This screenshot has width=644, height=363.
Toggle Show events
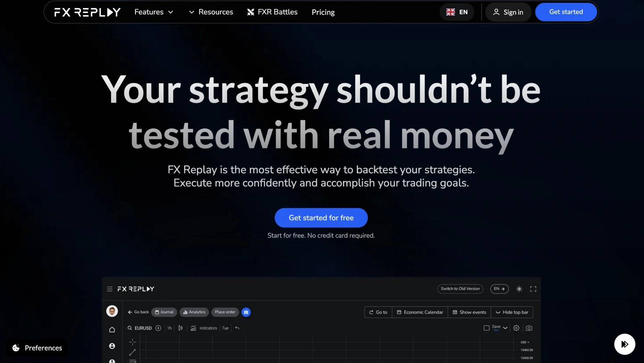[470, 312]
